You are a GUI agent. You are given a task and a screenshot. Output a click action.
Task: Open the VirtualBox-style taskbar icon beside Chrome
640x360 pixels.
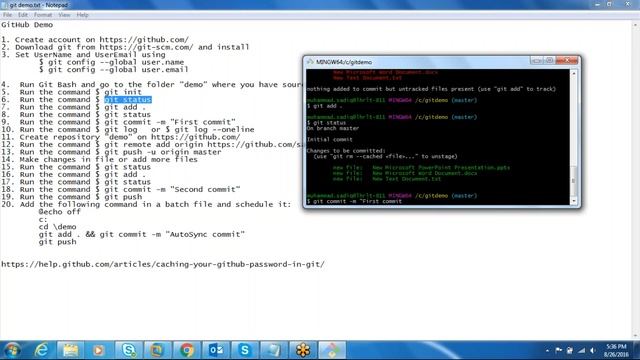pyautogui.click(x=157, y=350)
